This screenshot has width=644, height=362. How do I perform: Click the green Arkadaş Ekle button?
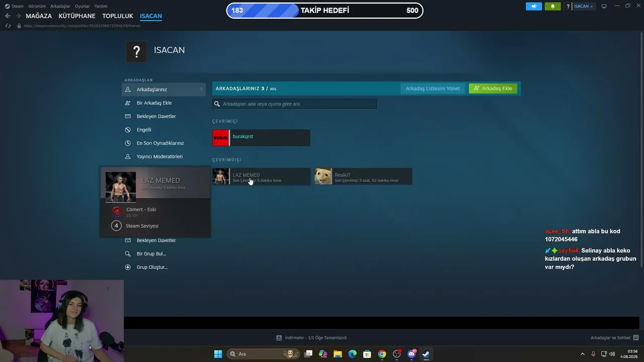[x=493, y=88]
